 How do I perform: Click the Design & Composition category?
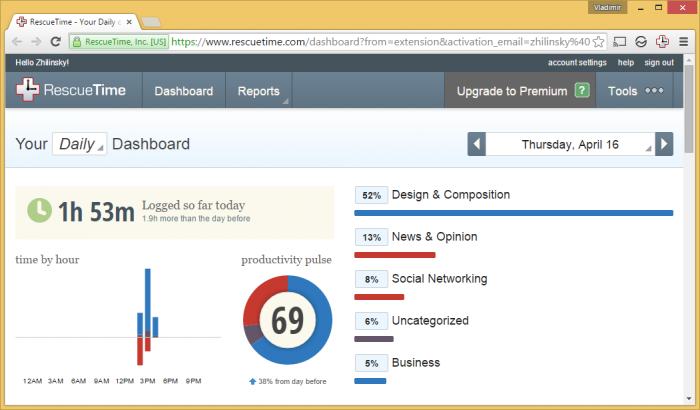(x=450, y=195)
